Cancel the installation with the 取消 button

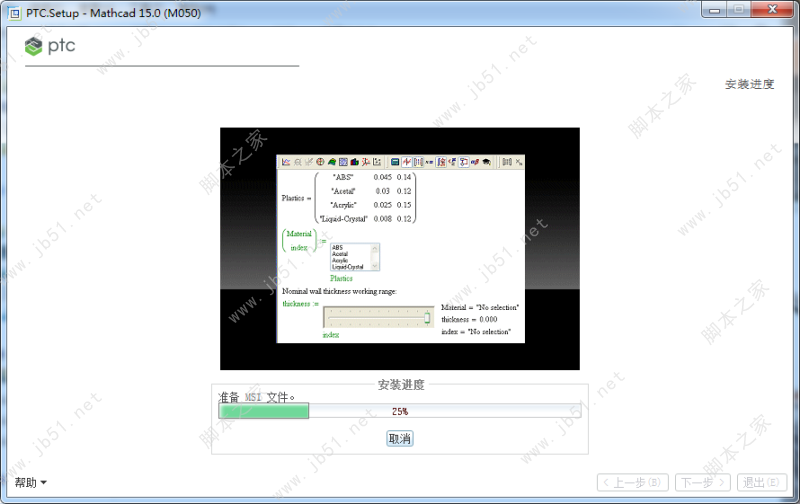(x=399, y=438)
